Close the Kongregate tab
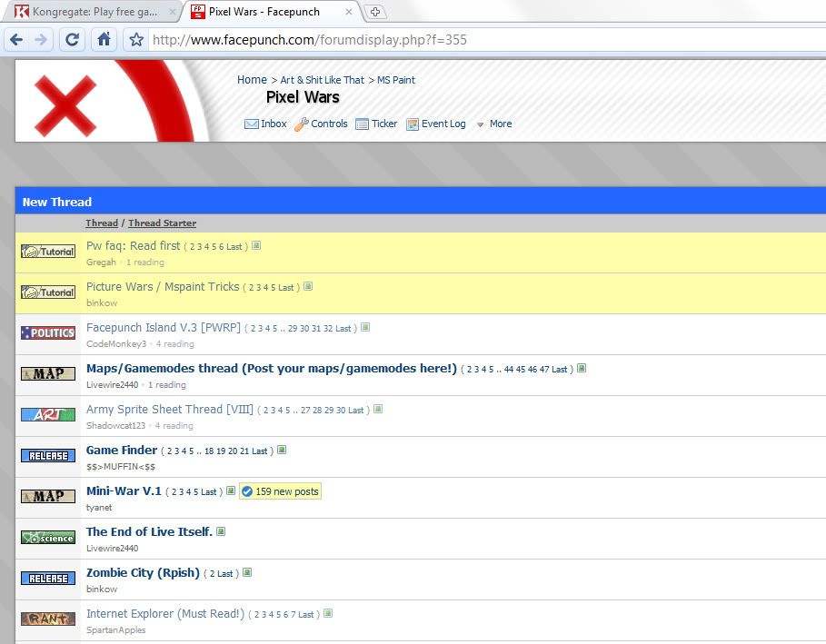Viewport: 826px width, 644px height. pos(173,12)
